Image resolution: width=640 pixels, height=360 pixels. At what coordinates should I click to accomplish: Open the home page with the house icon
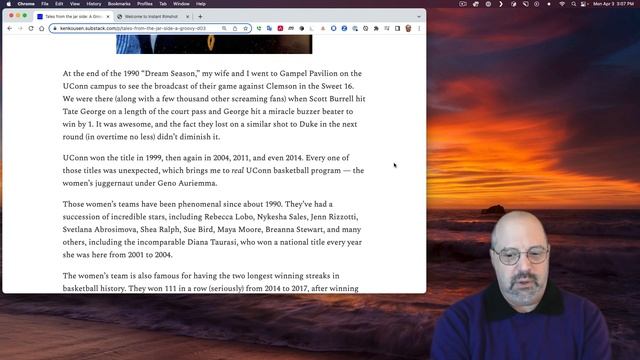tap(42, 29)
